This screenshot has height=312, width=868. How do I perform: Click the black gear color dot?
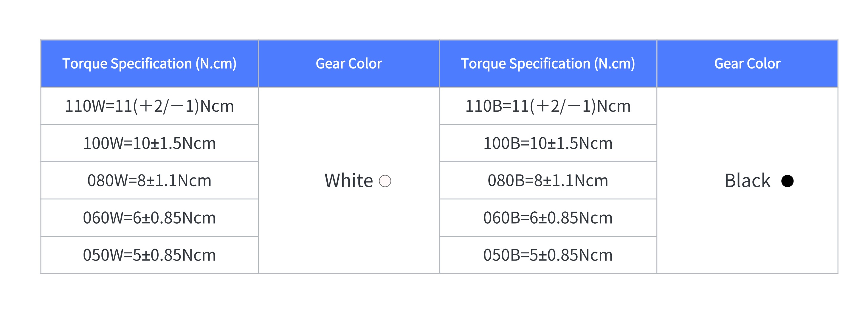(x=787, y=181)
